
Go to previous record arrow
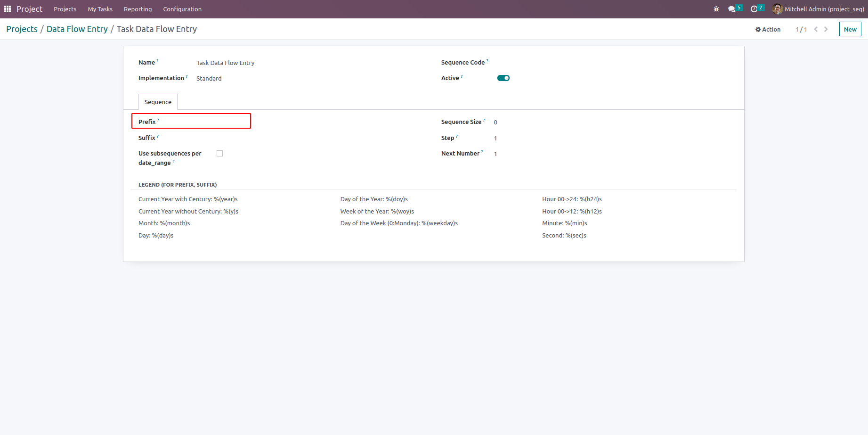click(816, 29)
